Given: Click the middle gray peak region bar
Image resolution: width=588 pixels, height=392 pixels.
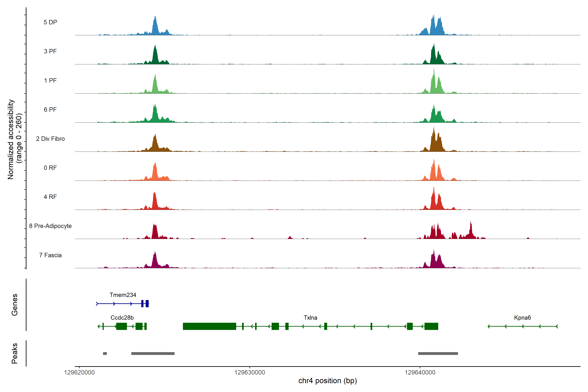Looking at the screenshot, I should [153, 353].
